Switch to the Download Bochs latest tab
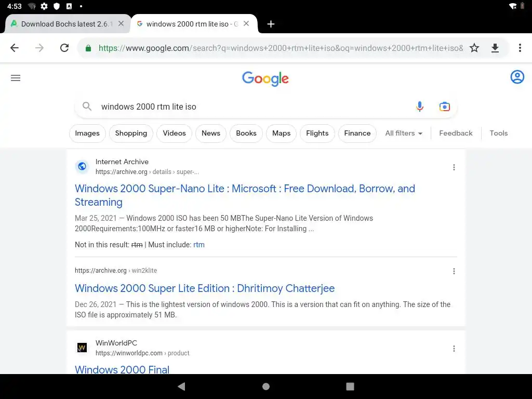The image size is (532, 399). pos(66,24)
